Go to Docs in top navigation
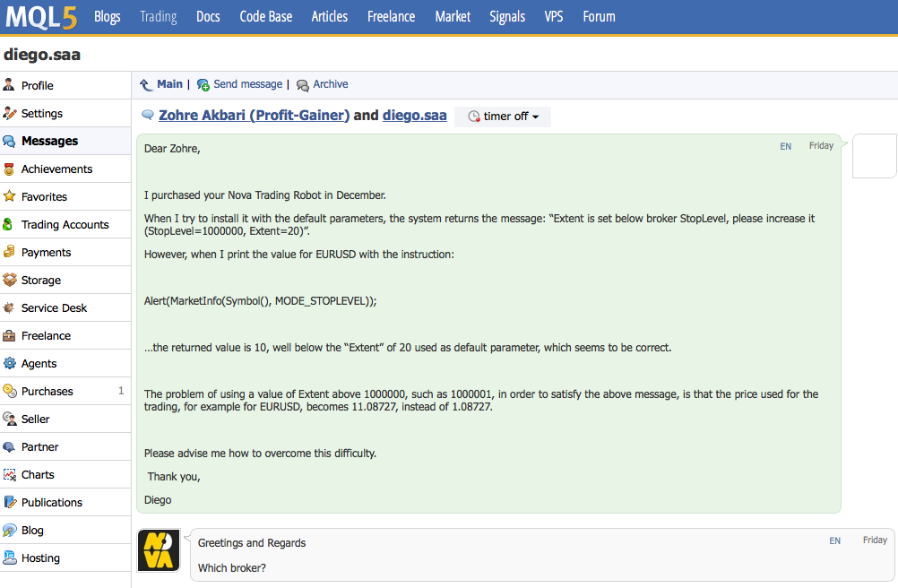 (x=208, y=17)
